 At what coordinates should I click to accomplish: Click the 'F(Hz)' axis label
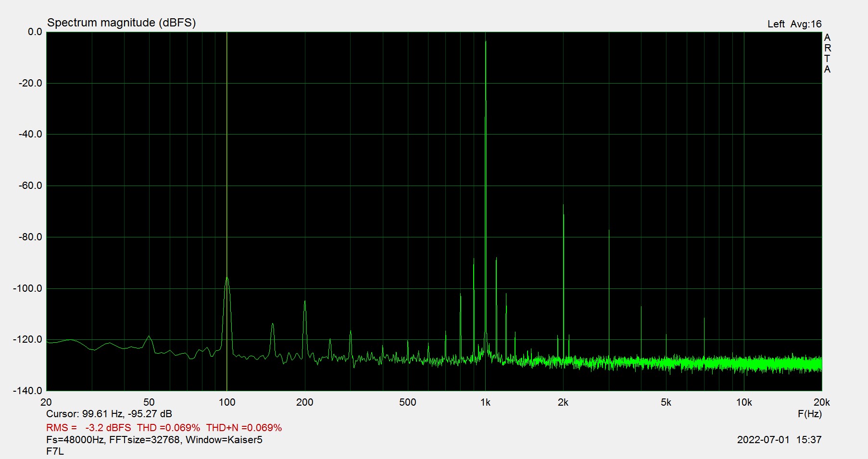click(x=809, y=414)
